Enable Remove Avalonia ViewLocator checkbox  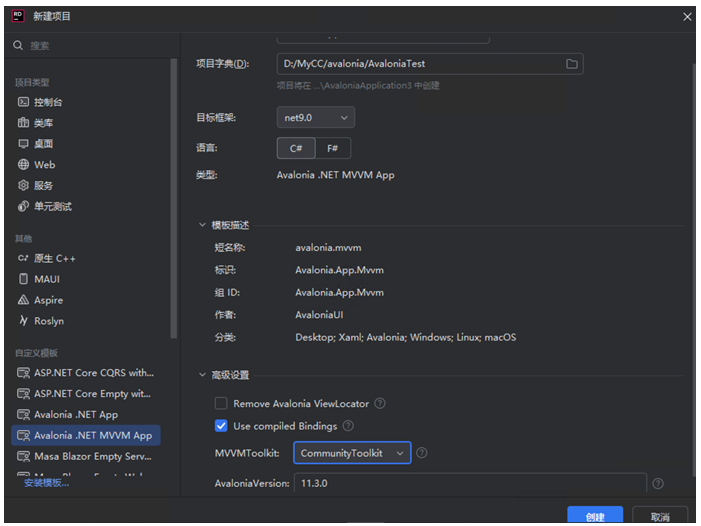[221, 404]
